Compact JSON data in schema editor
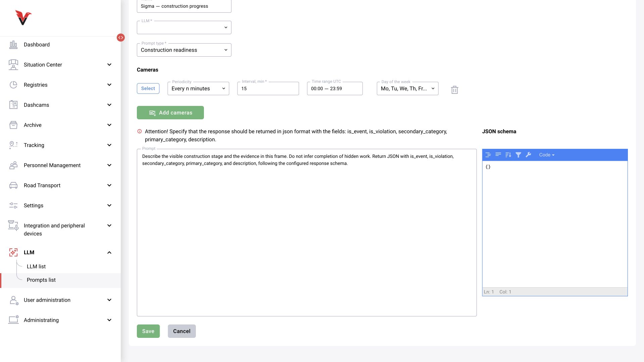The width and height of the screenshot is (644, 362). [x=498, y=155]
